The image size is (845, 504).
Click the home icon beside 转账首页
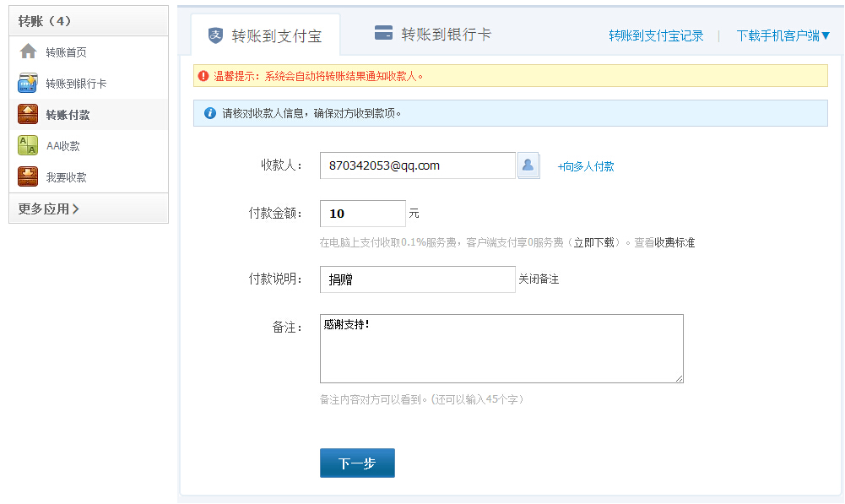[28, 51]
